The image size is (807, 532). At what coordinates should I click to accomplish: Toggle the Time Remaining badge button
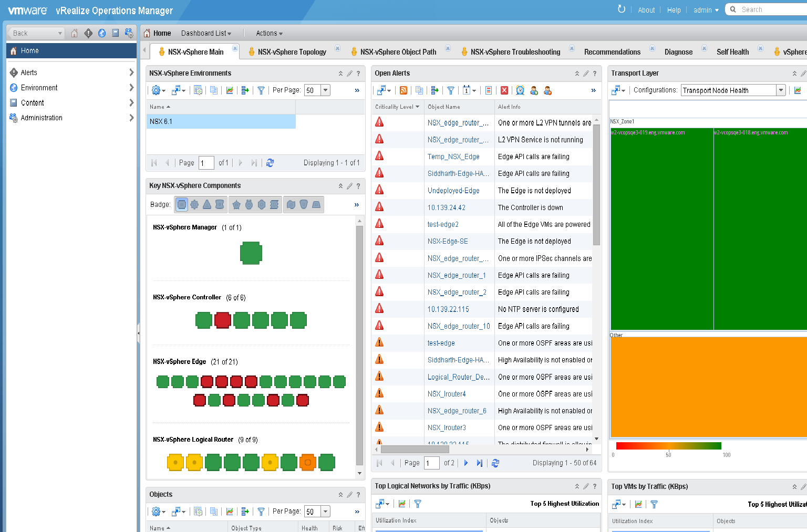pos(249,204)
